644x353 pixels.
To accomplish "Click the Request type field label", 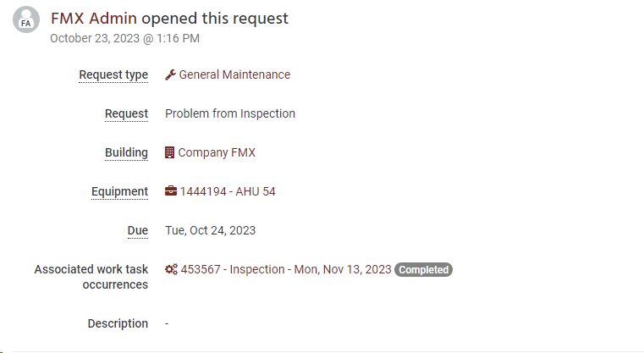I will tap(113, 74).
